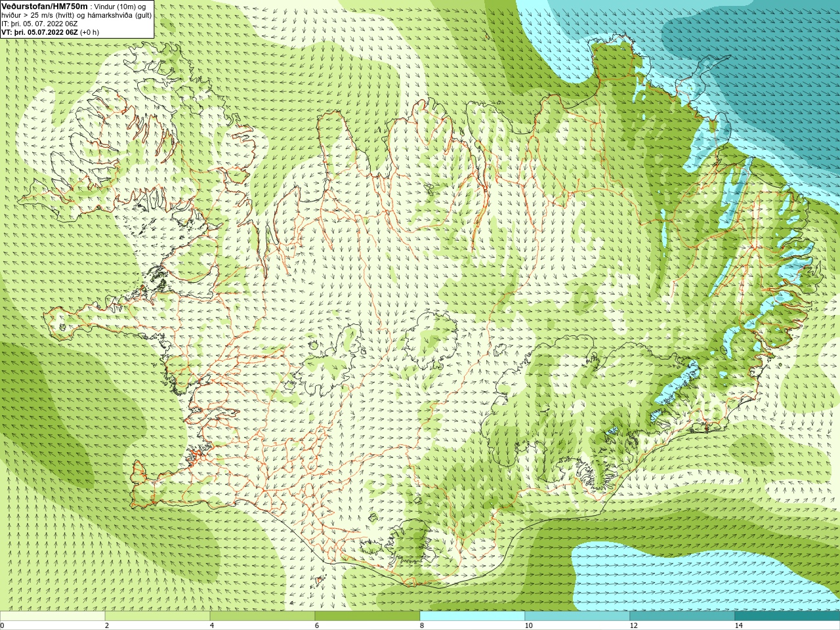Click the dark teal 14+ legend swatch
840x630 pixels.
pyautogui.click(x=787, y=616)
